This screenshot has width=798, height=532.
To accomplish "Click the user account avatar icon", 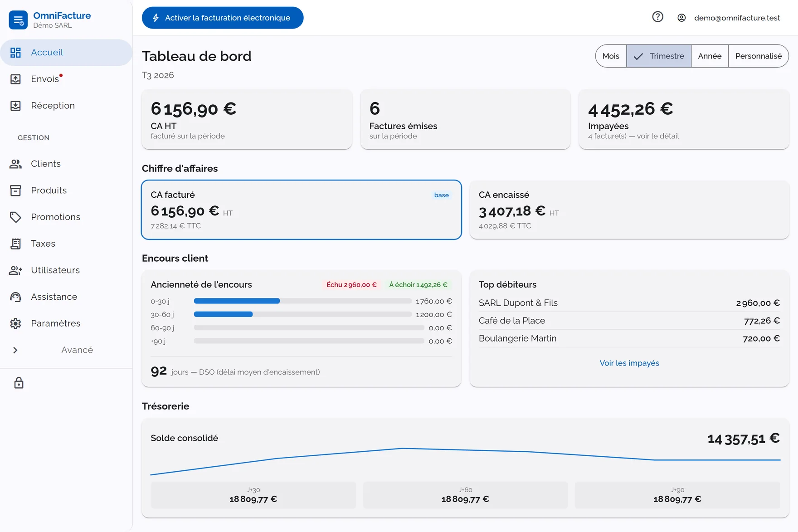I will (681, 18).
